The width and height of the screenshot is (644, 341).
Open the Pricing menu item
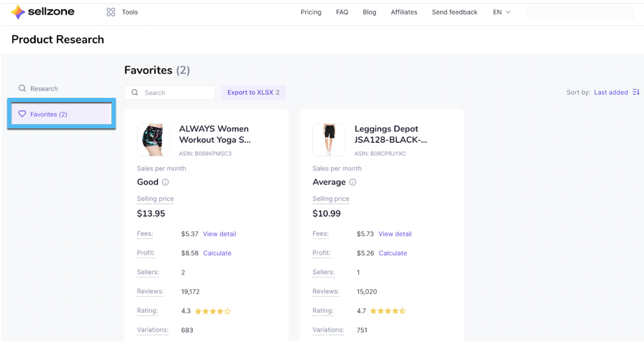click(311, 12)
